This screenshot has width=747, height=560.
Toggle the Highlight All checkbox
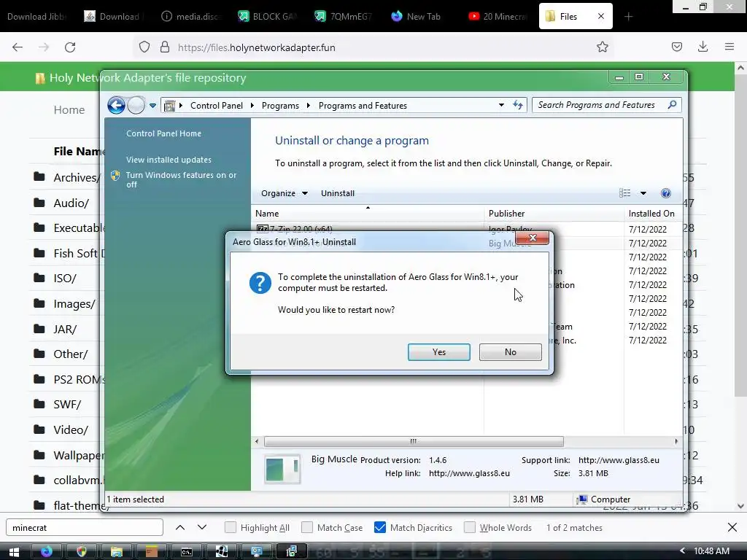point(230,527)
